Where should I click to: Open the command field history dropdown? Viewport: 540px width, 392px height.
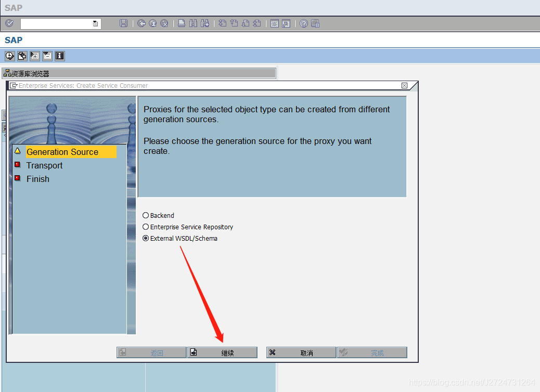click(x=95, y=24)
